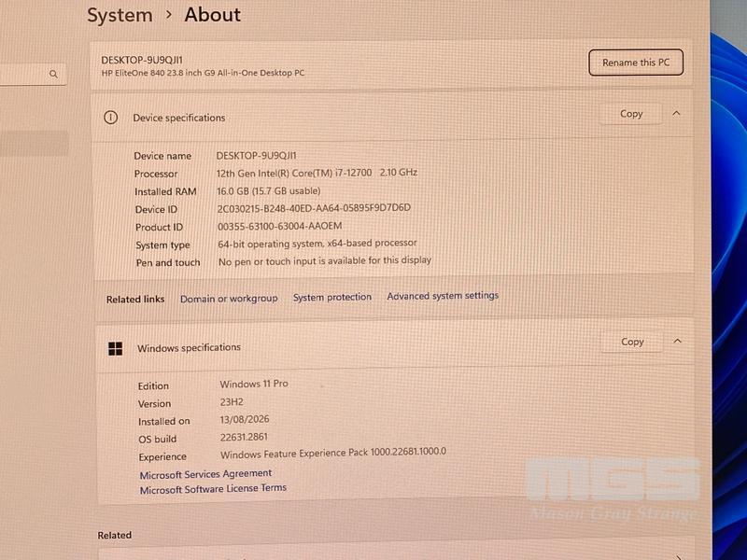Open System protection link

332,297
